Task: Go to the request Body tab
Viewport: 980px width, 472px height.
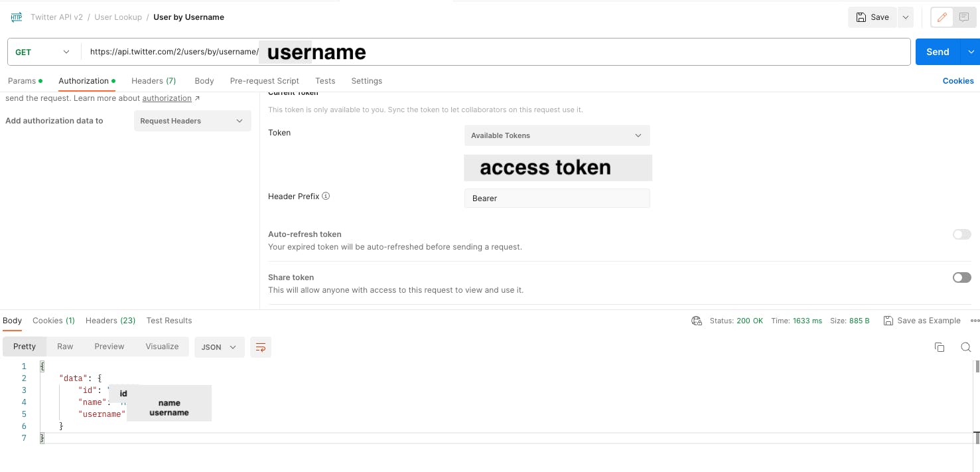Action: click(x=204, y=81)
